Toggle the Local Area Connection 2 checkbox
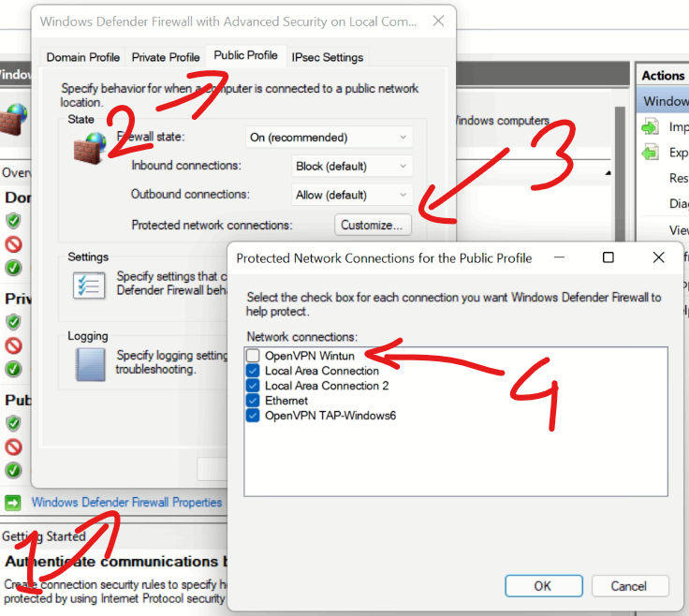 pos(253,386)
